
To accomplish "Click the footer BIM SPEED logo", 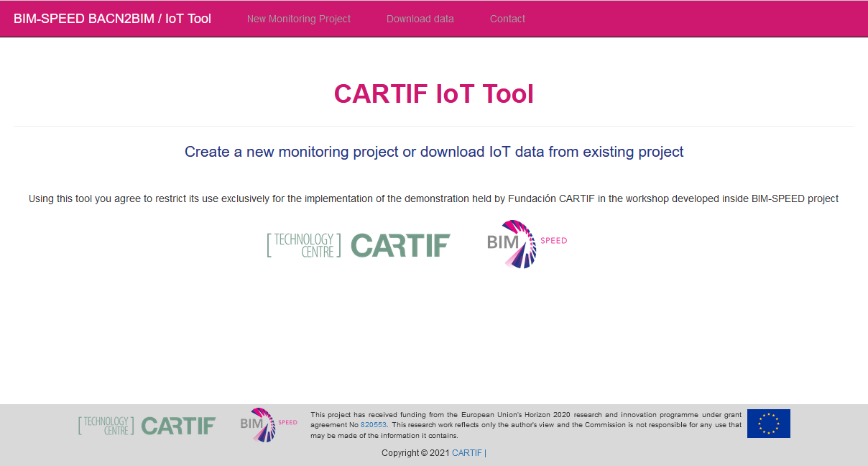I will click(268, 424).
